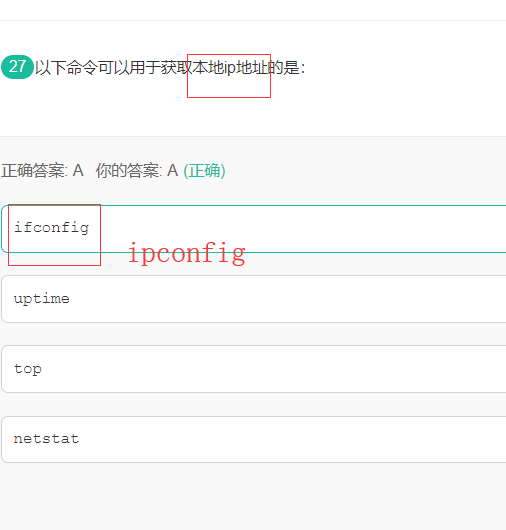This screenshot has height=530, width=506.
Task: Pick the top answer option
Action: tap(254, 369)
